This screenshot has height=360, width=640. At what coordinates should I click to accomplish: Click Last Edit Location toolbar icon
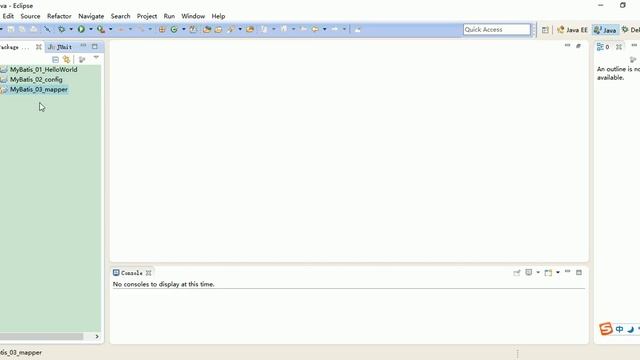pos(303,29)
